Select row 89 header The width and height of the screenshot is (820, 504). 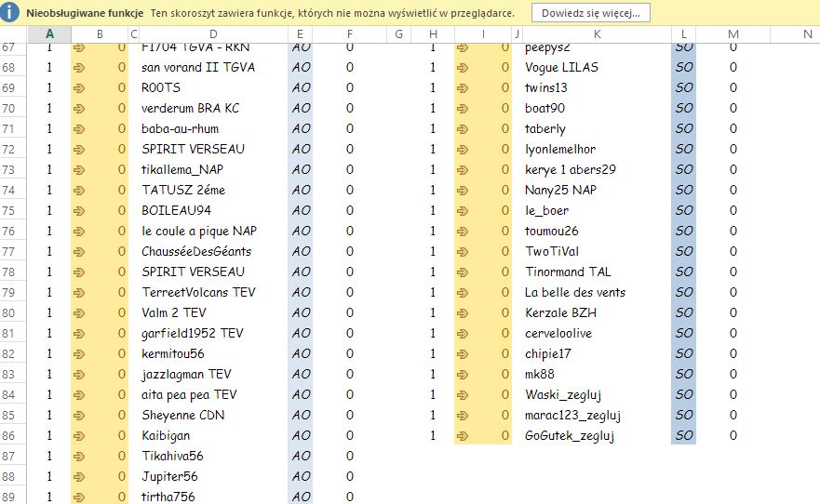(x=13, y=497)
